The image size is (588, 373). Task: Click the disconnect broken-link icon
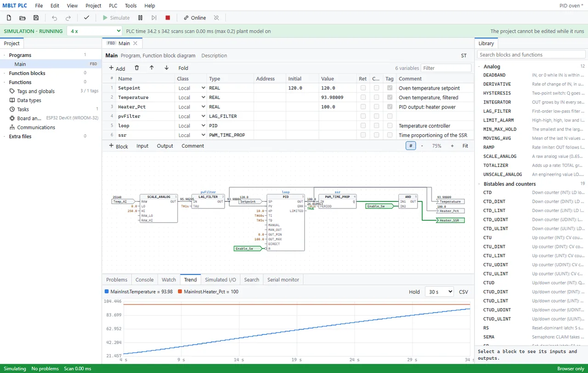(216, 18)
